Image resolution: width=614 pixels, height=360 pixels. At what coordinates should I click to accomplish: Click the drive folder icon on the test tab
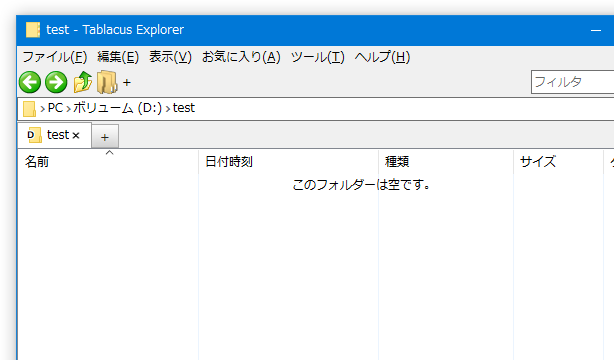pyautogui.click(x=34, y=135)
